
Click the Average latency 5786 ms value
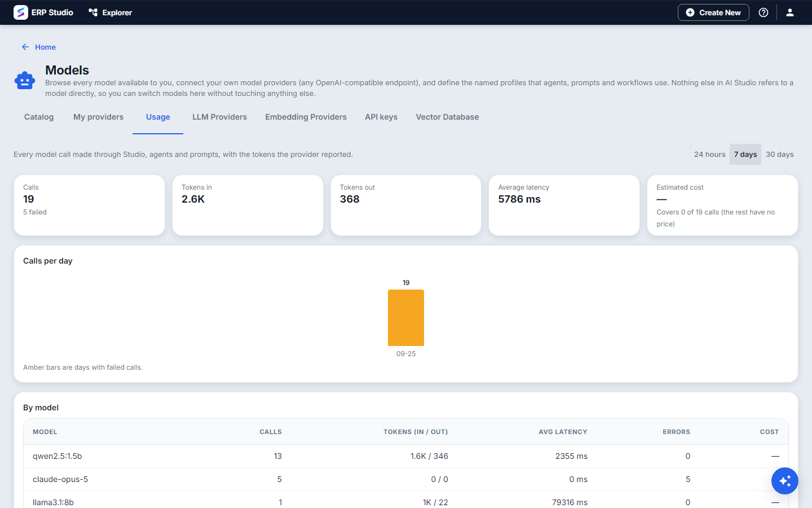pos(519,199)
